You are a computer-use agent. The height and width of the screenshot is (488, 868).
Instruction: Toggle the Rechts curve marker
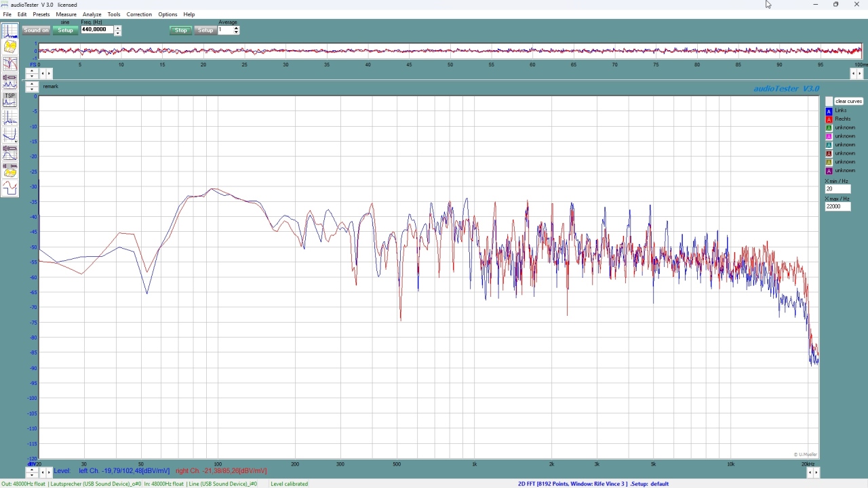(829, 119)
